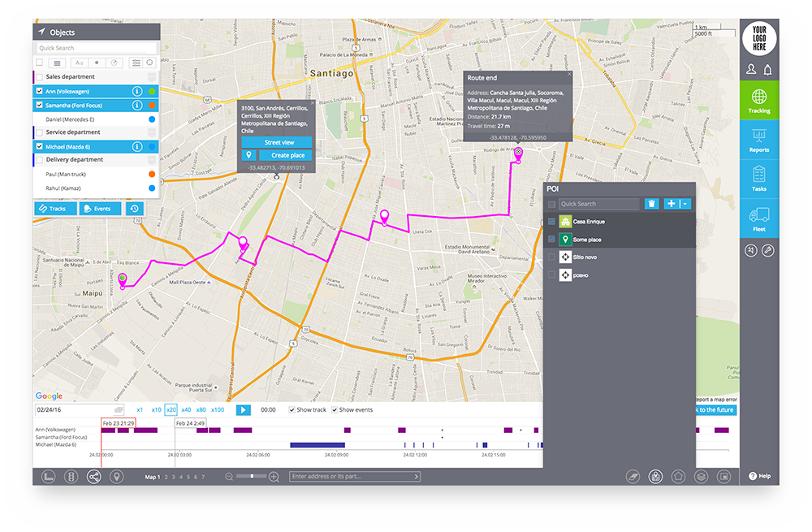
Task: Uncheck Samantha (Ford Focus) checkbox
Action: (x=39, y=106)
